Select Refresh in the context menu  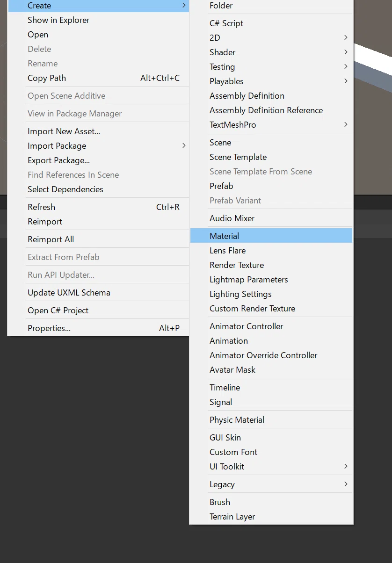click(x=98, y=207)
